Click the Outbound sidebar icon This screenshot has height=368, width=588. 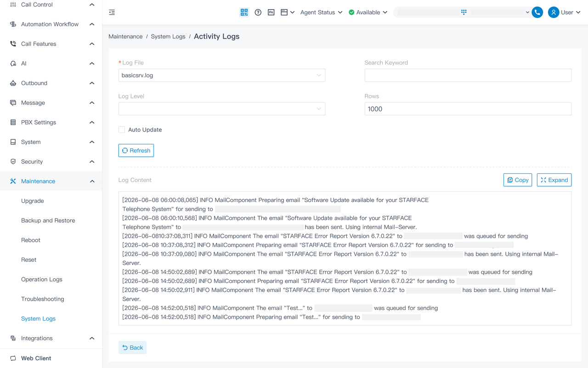tap(13, 83)
